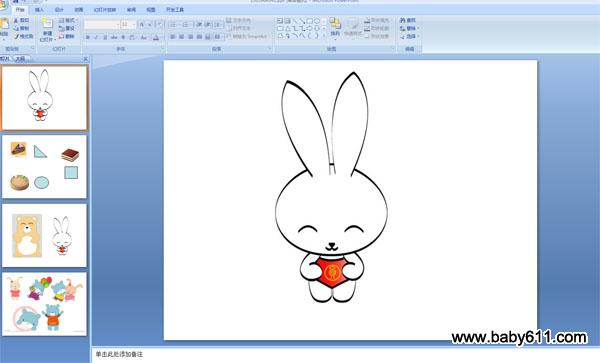Screen dimensions: 600x363
Task: Select the slide thumbnail with cake shapes
Action: [x=44, y=166]
